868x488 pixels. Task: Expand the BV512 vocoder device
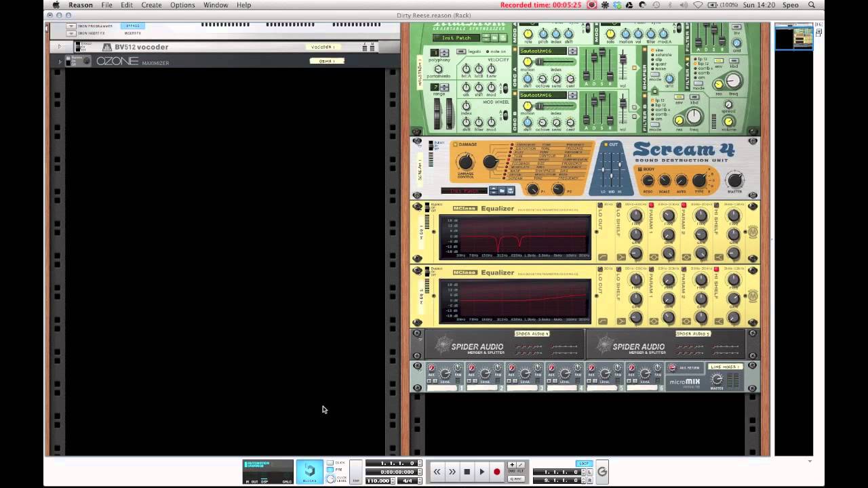point(60,47)
